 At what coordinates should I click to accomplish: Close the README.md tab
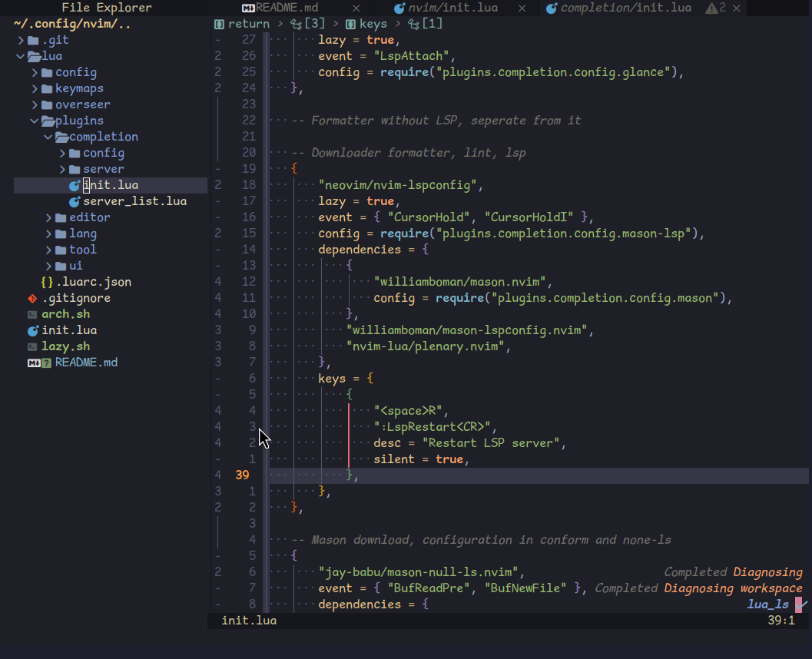[354, 8]
